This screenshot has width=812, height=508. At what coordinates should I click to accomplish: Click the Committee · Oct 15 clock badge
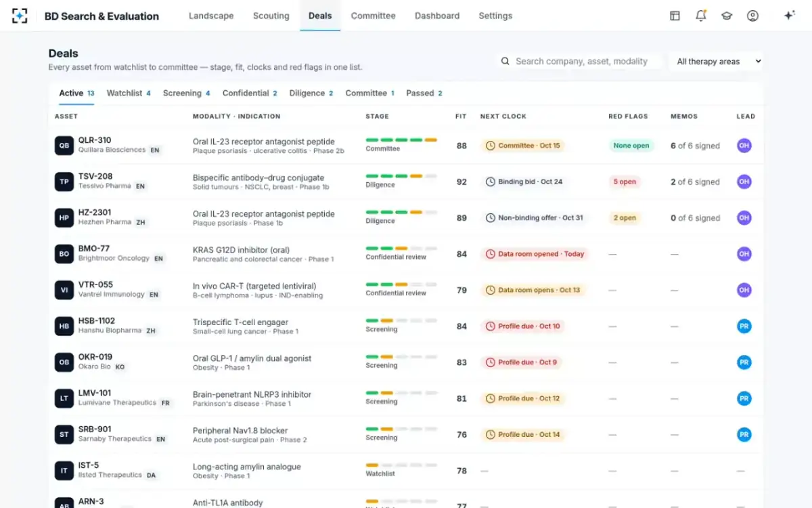click(x=522, y=146)
